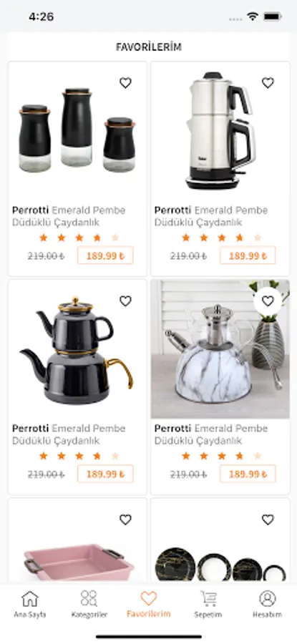Open black canister jar set image
Screen dimensions: 297x644
coord(77,130)
